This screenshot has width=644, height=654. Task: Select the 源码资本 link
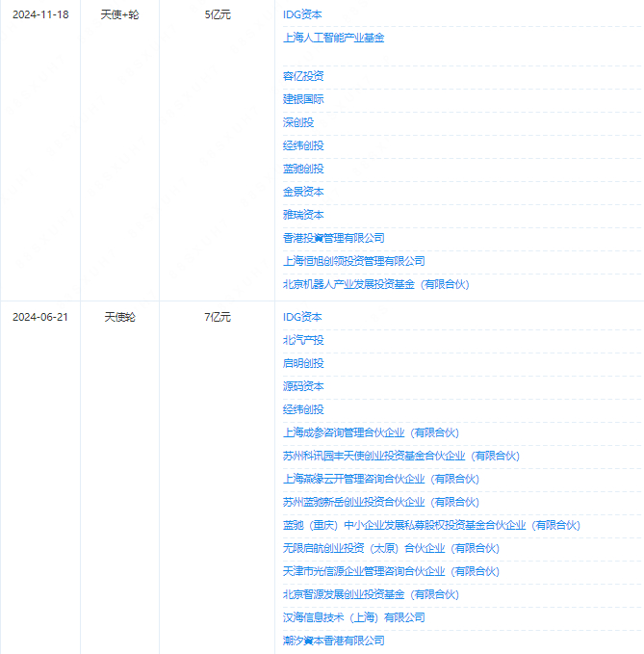pos(303,386)
